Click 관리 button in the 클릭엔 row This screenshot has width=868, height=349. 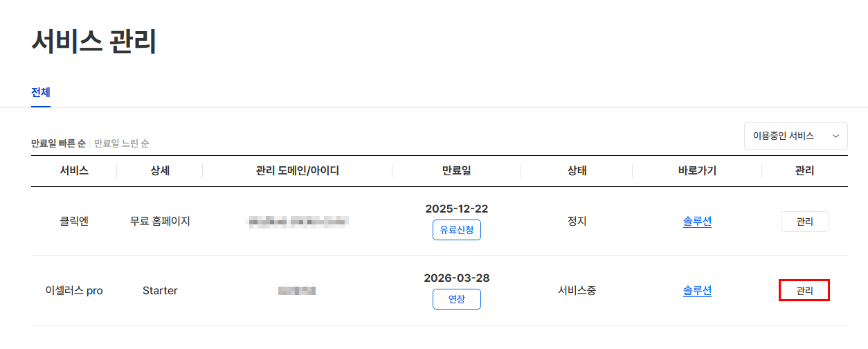804,222
